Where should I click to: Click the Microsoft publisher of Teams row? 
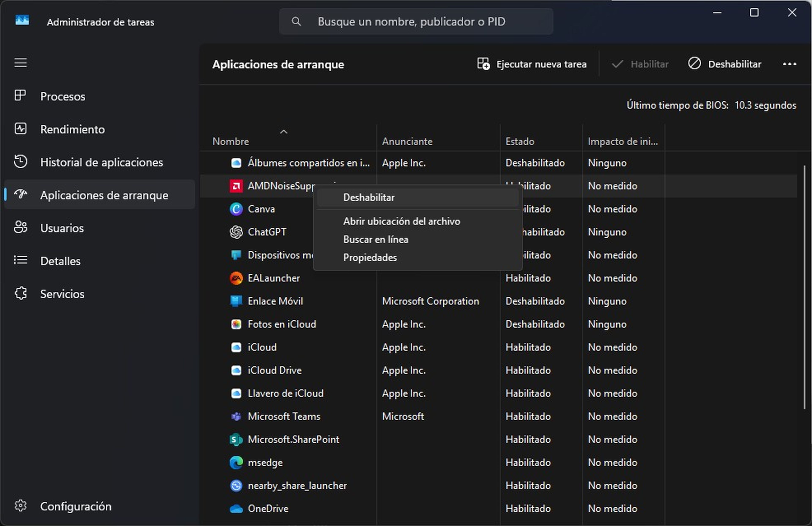pyautogui.click(x=403, y=416)
